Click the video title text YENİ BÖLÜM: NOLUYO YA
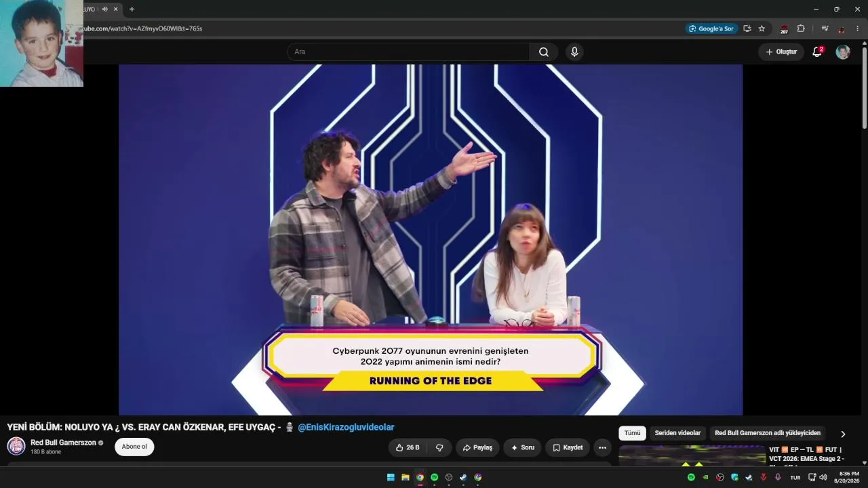 click(143, 427)
